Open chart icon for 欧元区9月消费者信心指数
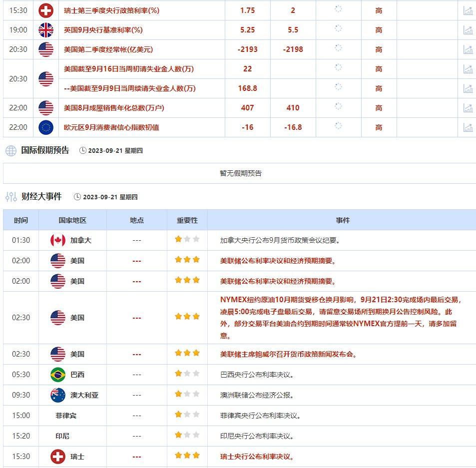The width and height of the screenshot is (476, 468). tap(468, 127)
